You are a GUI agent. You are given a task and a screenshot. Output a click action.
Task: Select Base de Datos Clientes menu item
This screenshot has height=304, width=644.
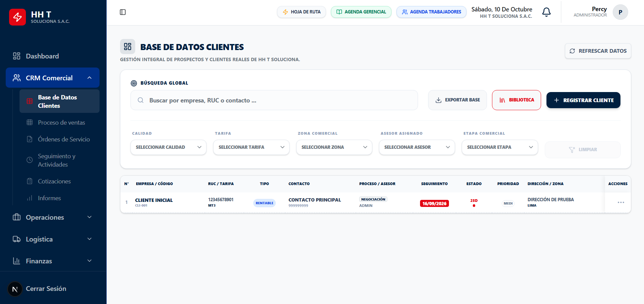click(60, 101)
